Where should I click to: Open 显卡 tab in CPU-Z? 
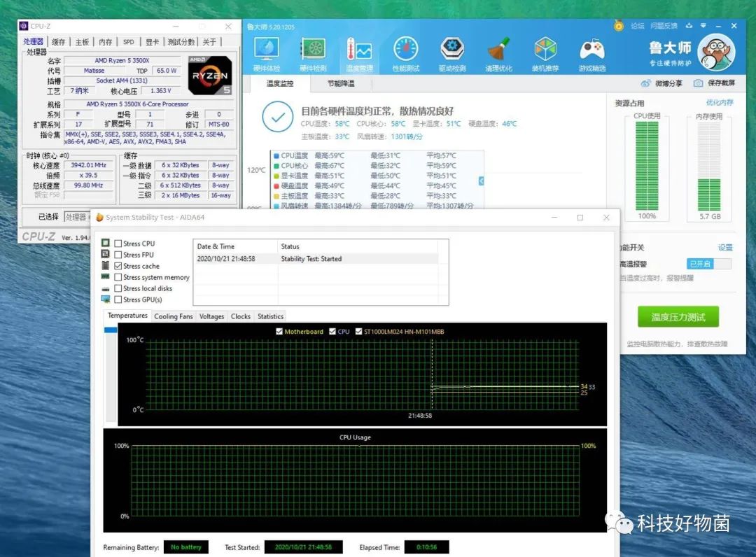pos(152,42)
